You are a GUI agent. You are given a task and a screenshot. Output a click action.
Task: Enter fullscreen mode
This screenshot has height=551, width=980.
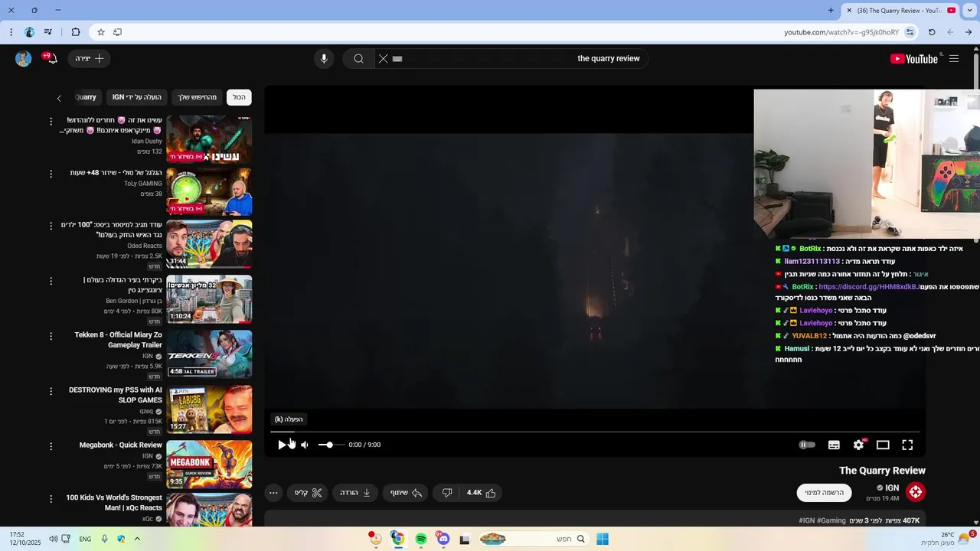(x=907, y=445)
